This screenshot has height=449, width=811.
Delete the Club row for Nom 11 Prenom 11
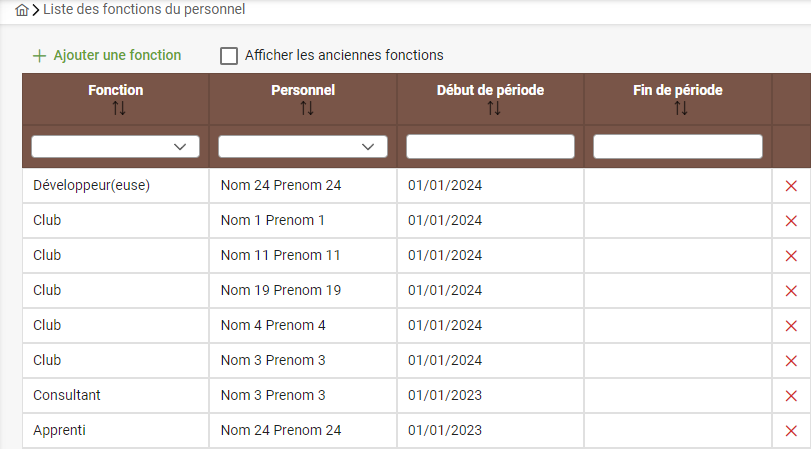coord(791,256)
